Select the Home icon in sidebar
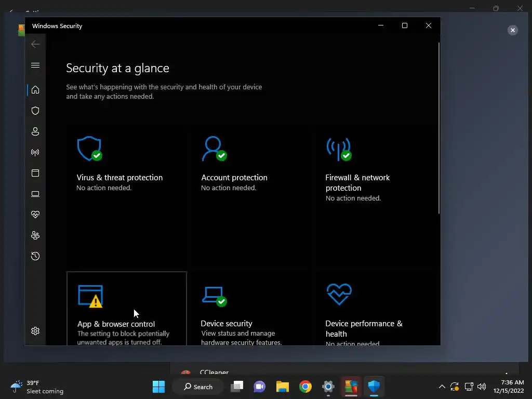The width and height of the screenshot is (532, 399). (x=35, y=90)
